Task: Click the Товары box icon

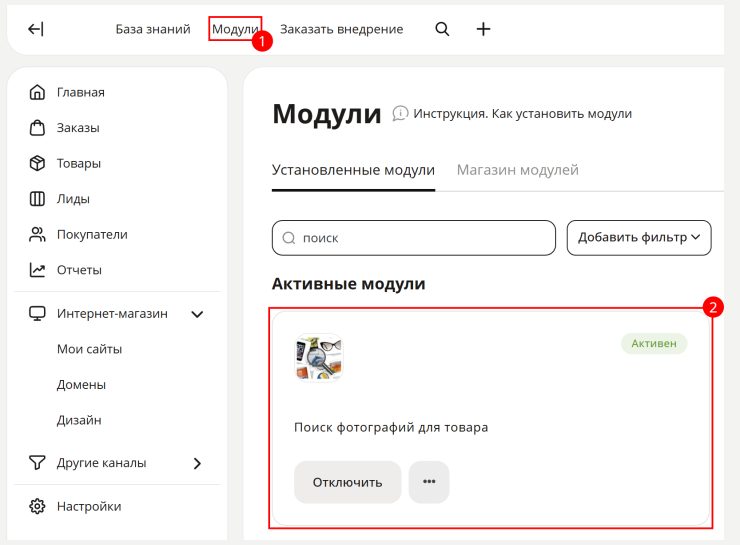Action: (37, 163)
